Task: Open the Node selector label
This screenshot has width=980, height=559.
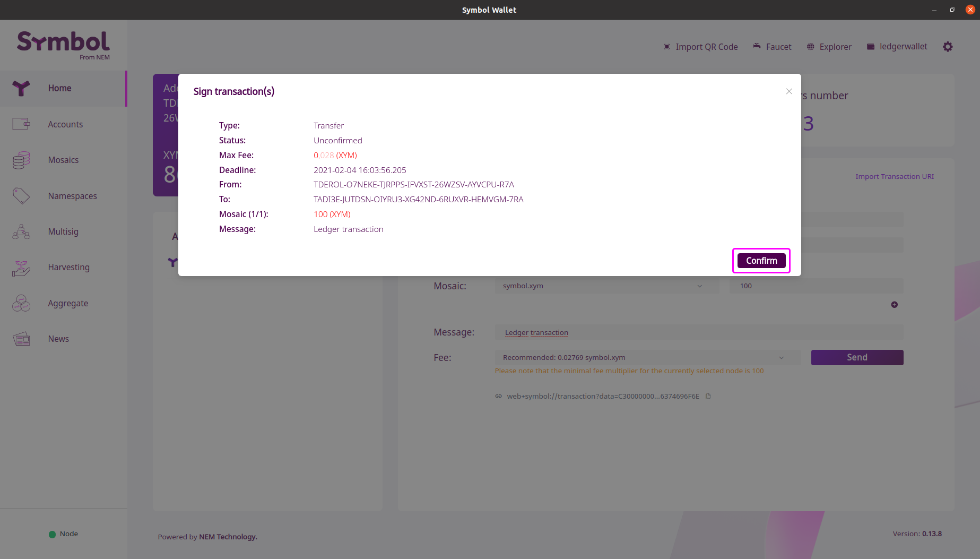Action: pos(68,534)
